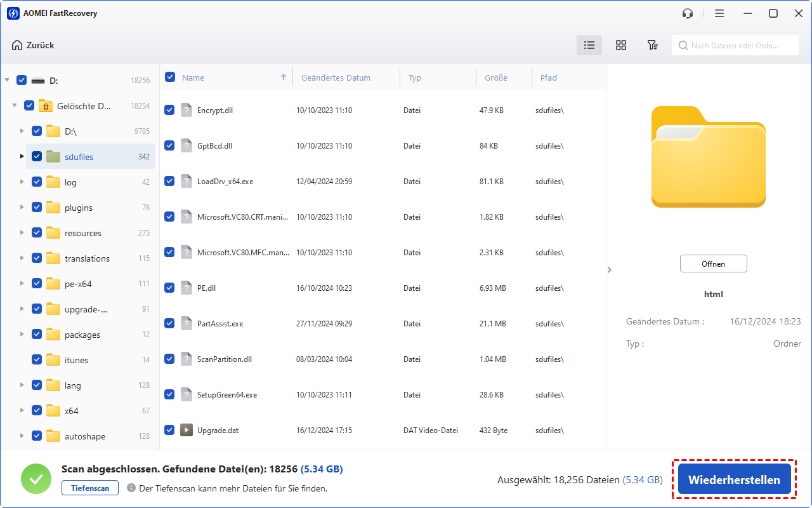The height and width of the screenshot is (508, 812).
Task: Collapse the preview panel with side arrow
Action: coord(610,270)
